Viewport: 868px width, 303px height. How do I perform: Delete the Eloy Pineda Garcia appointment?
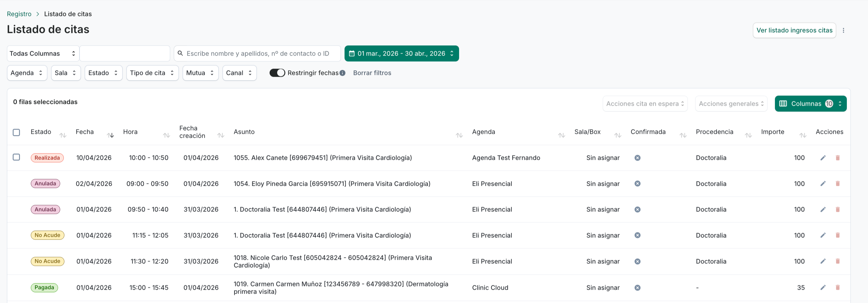tap(837, 183)
